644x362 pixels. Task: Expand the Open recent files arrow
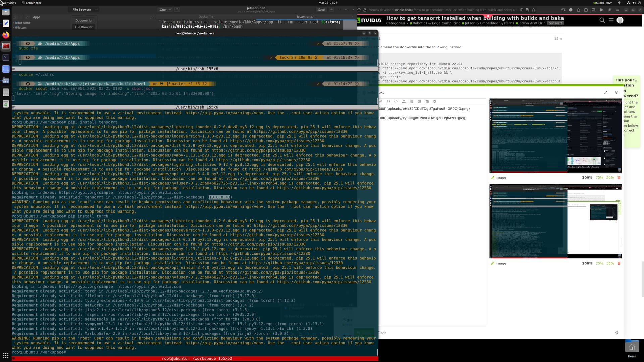point(170,10)
